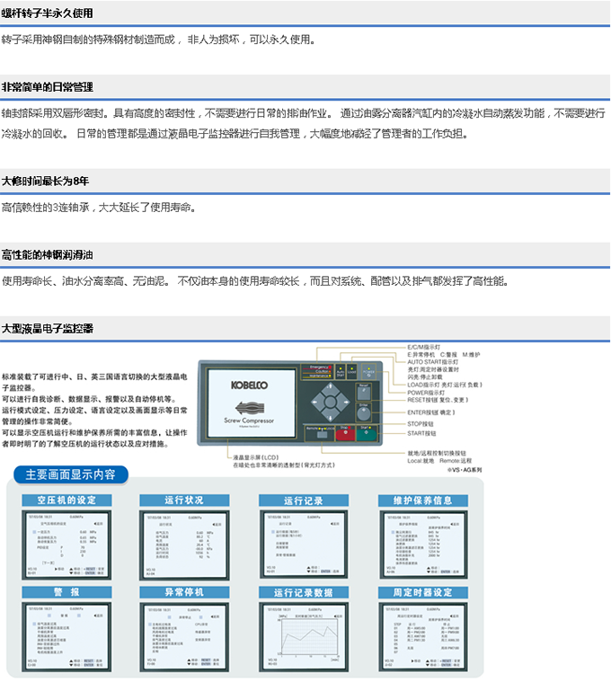Click the KOBELCO logo on the LCD screen
This screenshot has width=611, height=700.
pos(250,385)
